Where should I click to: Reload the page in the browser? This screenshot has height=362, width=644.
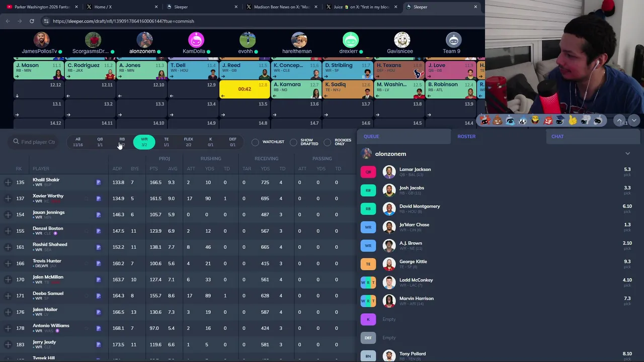pyautogui.click(x=32, y=21)
